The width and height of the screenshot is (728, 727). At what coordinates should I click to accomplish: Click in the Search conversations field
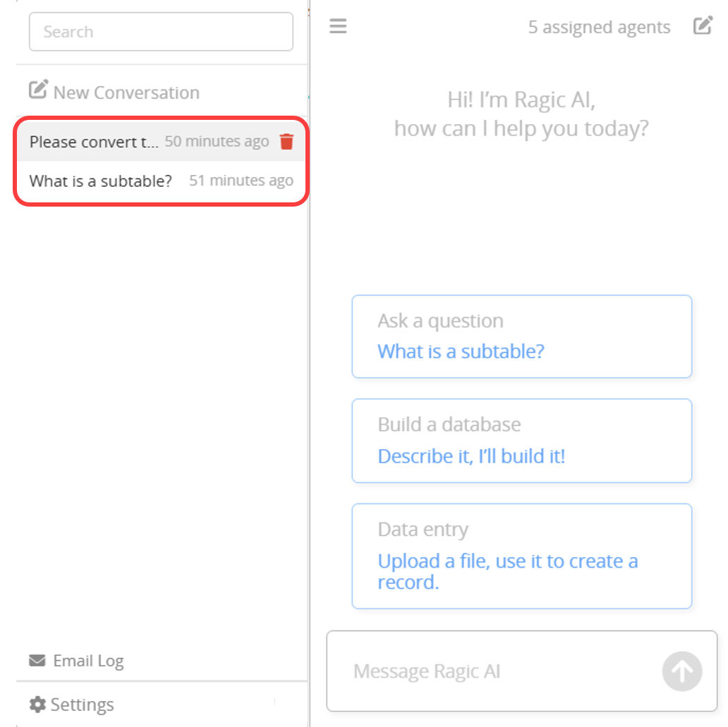161,32
